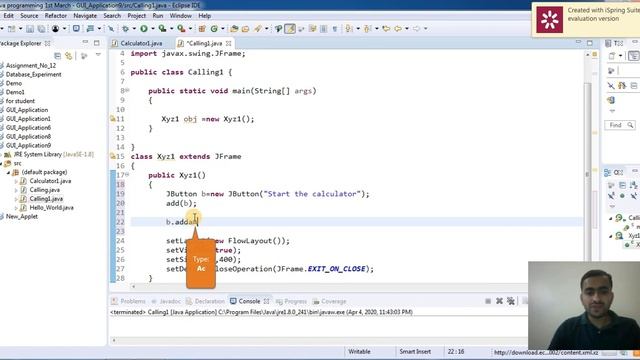Screen dimensions: 640x360
Task: Click the Coverage run icon in toolbar
Action: [162, 29]
